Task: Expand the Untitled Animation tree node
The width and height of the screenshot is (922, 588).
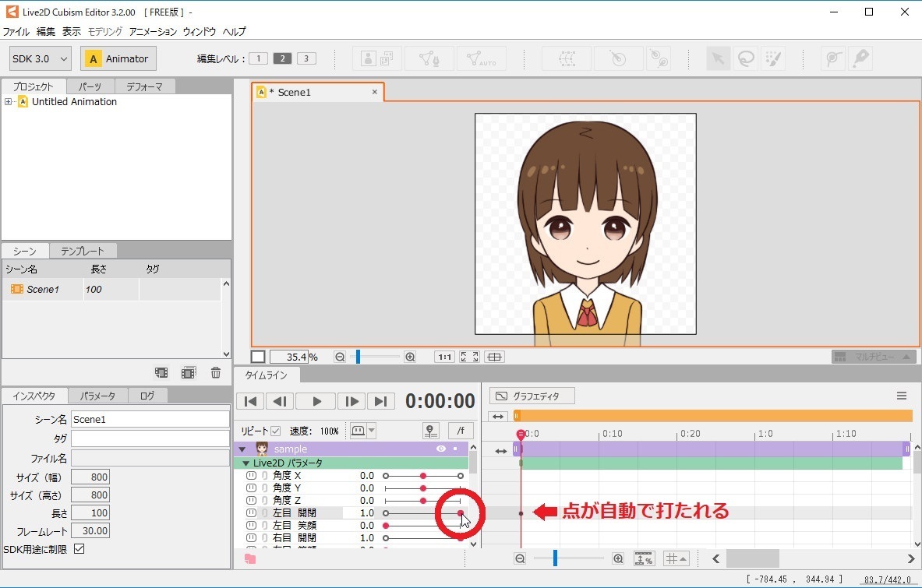Action: (x=9, y=101)
